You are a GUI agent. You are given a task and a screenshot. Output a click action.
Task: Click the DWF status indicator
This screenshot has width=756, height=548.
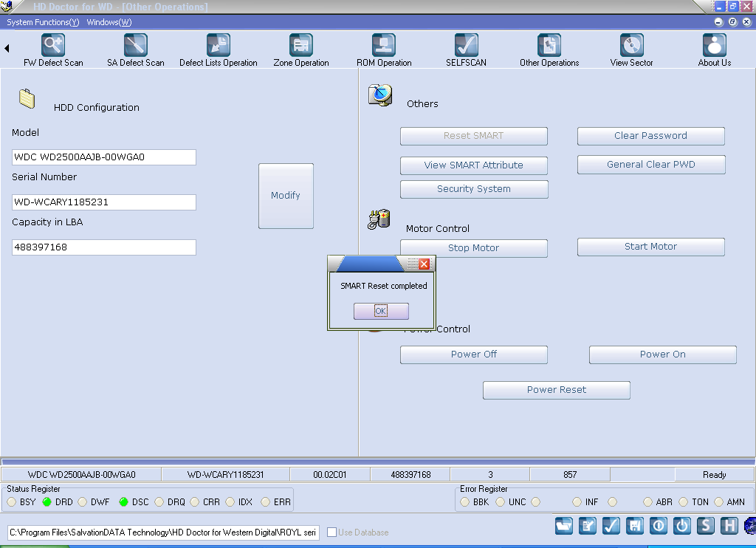[x=83, y=502]
